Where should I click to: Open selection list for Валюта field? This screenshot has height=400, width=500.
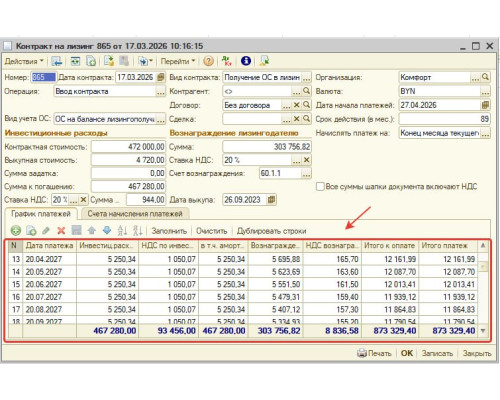click(485, 91)
